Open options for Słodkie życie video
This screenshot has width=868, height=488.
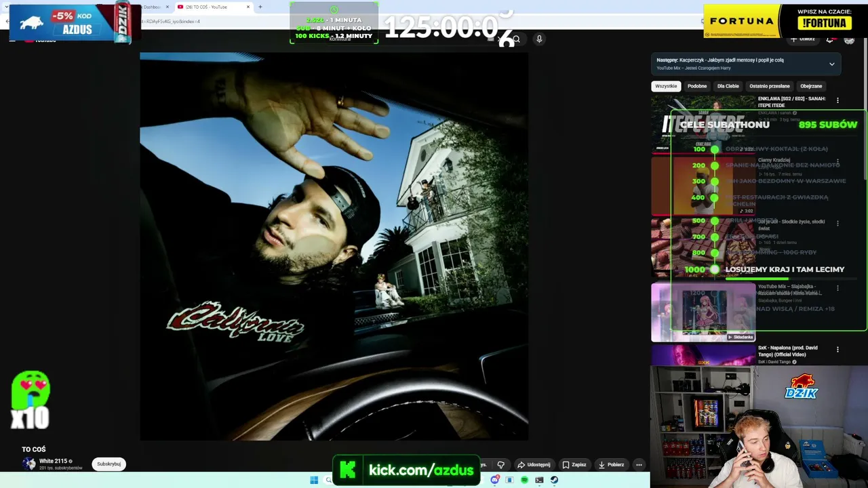click(837, 223)
